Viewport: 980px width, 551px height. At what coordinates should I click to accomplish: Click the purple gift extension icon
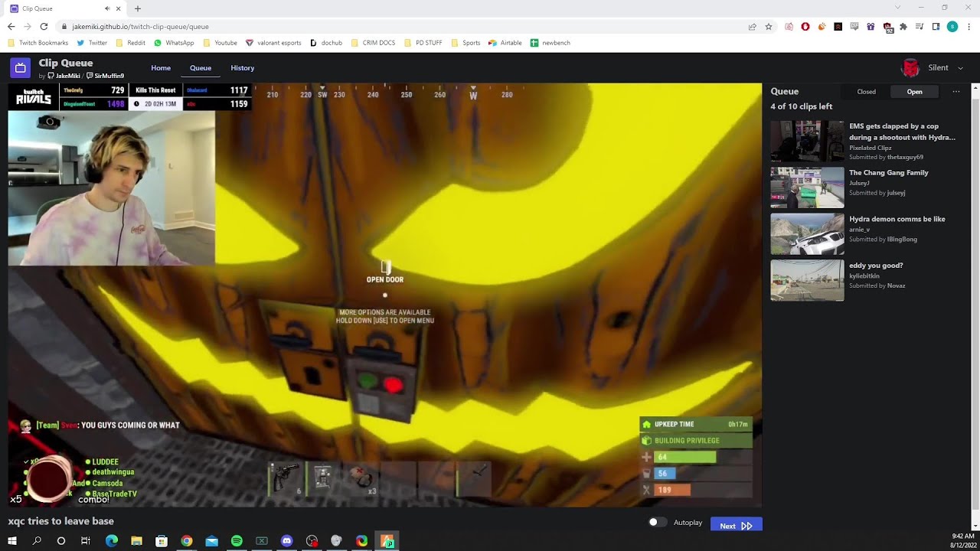tap(871, 27)
